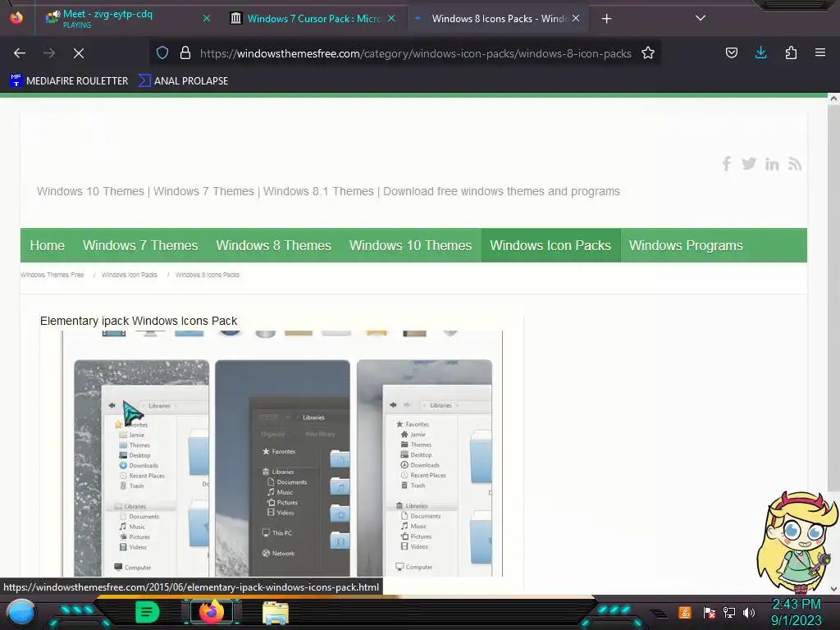Go to Home in green menu
This screenshot has height=630, width=840.
click(x=47, y=245)
